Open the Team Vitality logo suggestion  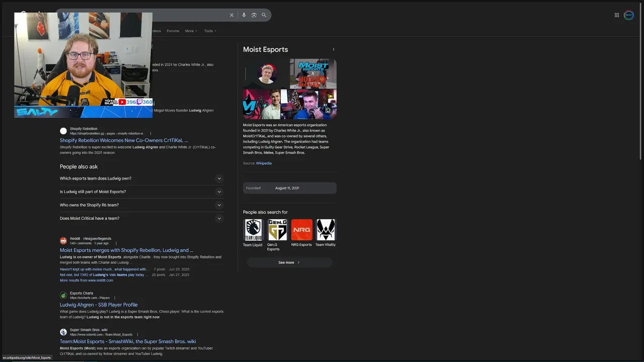coord(326,230)
